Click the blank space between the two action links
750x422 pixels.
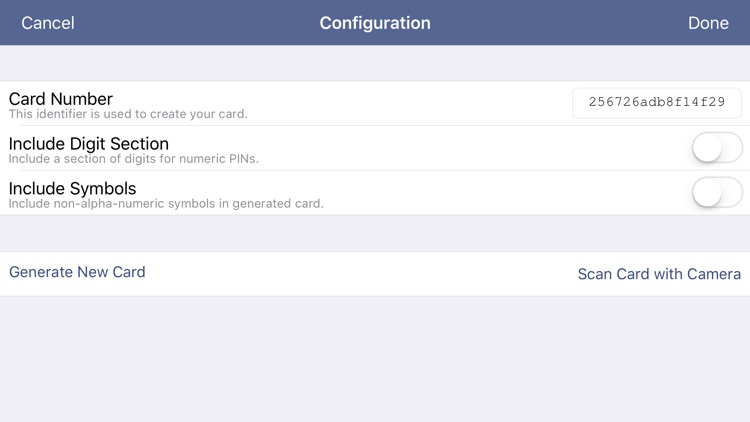tap(360, 273)
